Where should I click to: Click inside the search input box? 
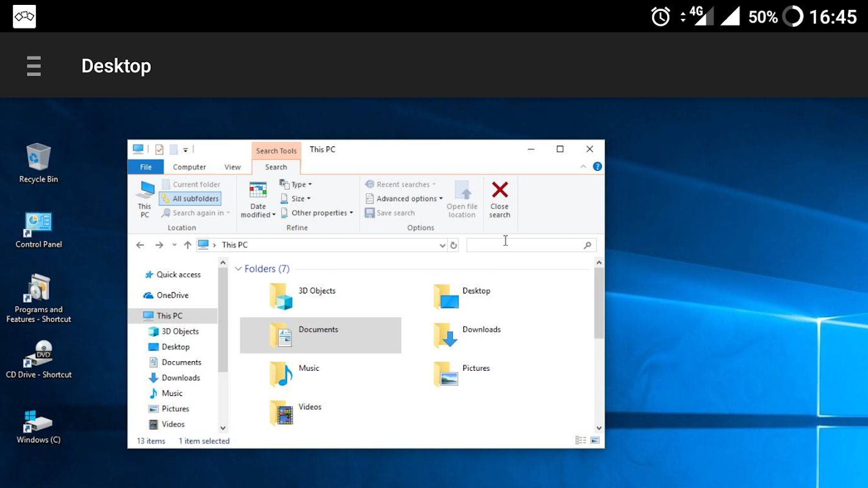click(x=524, y=245)
